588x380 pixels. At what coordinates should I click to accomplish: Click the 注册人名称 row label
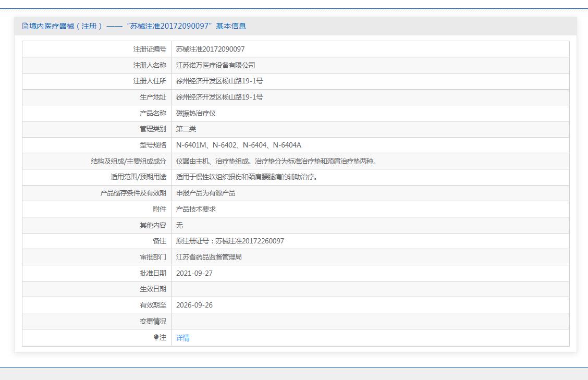[x=150, y=65]
